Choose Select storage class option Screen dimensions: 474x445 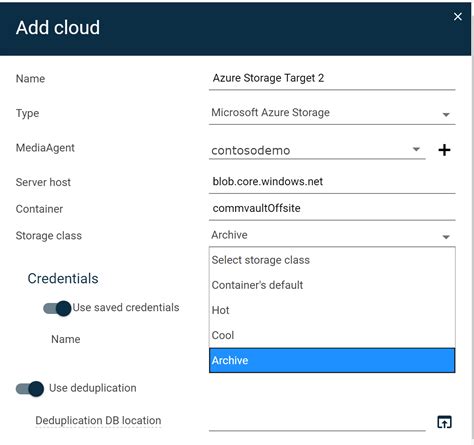[332, 260]
